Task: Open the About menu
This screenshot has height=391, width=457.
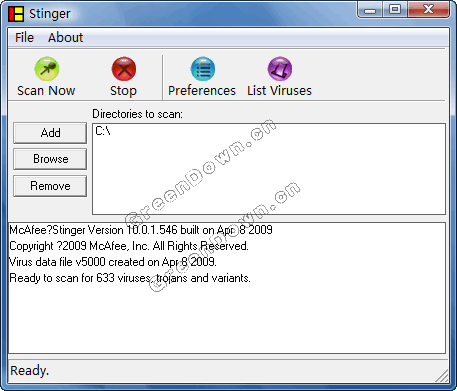Action: (x=65, y=38)
